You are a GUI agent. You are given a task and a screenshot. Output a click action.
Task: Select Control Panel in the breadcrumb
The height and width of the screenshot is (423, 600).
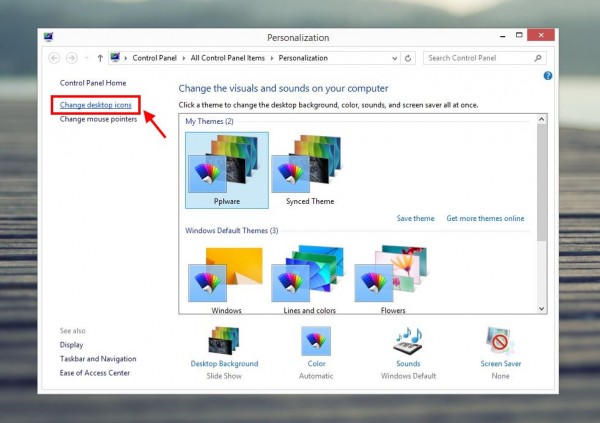click(155, 58)
